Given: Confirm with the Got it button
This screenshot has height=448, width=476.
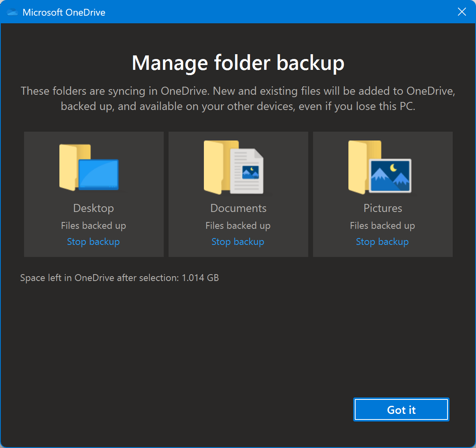Looking at the screenshot, I should (x=401, y=409).
